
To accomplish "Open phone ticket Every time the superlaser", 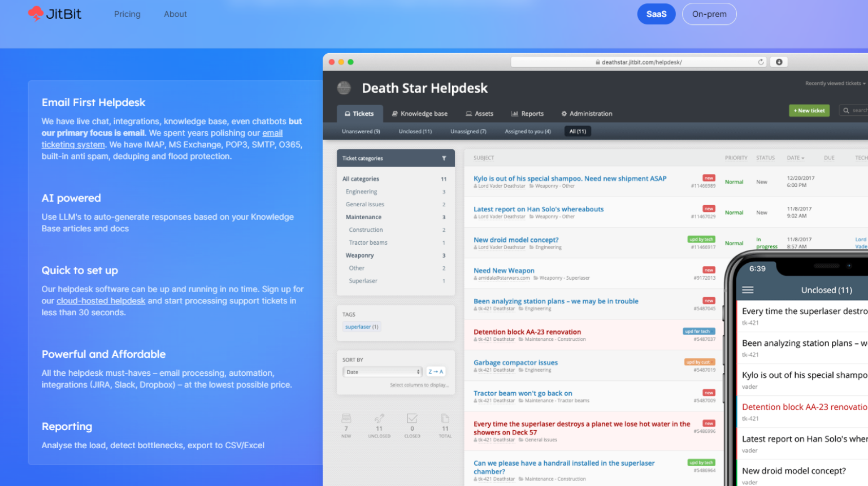I will (804, 311).
